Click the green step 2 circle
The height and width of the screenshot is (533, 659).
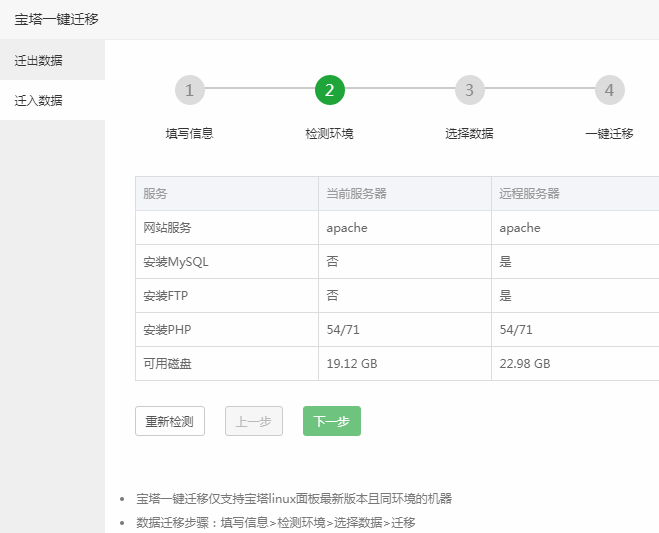[330, 90]
